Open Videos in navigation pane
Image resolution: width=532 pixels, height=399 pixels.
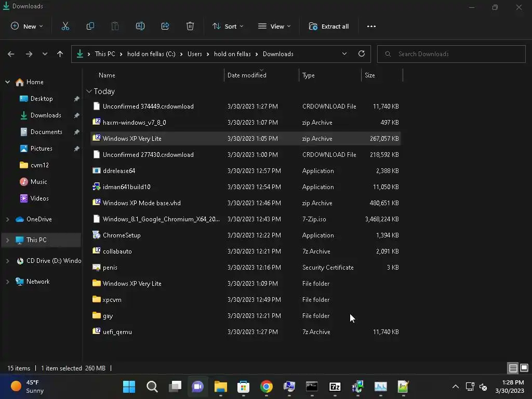(x=39, y=198)
